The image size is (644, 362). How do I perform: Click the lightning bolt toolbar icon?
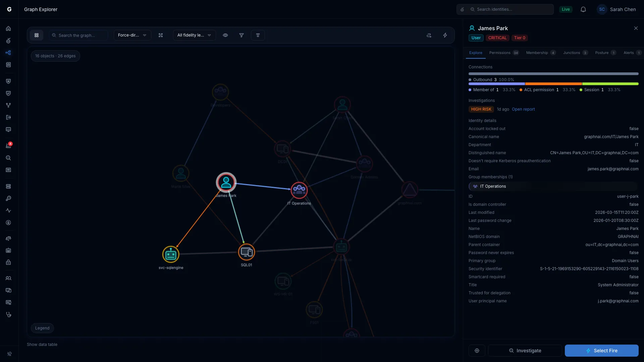(445, 35)
